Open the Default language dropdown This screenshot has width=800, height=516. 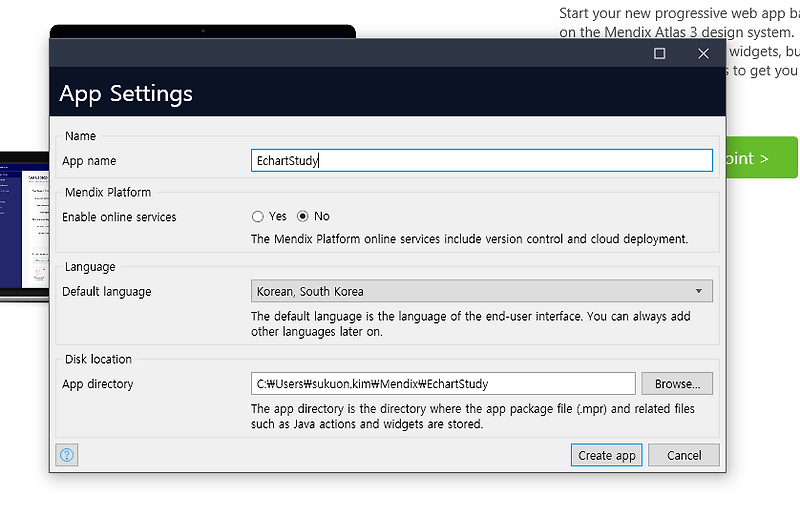pos(482,291)
